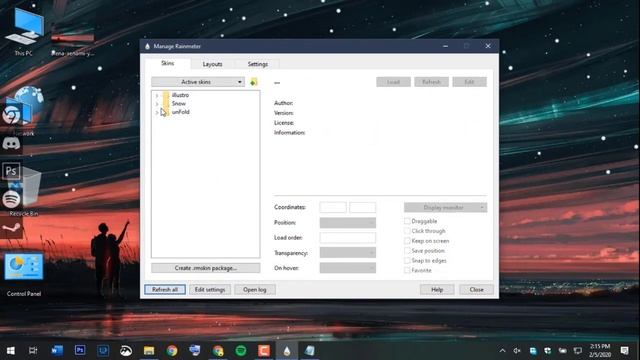Screen dimensions: 640x360
Task: Open the Position dropdown
Action: (x=347, y=222)
